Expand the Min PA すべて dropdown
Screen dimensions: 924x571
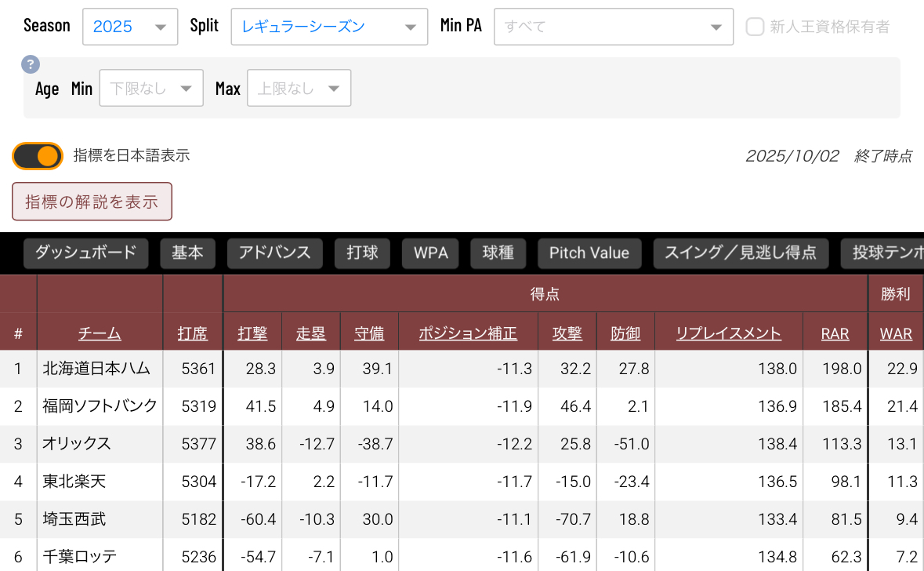click(x=613, y=27)
